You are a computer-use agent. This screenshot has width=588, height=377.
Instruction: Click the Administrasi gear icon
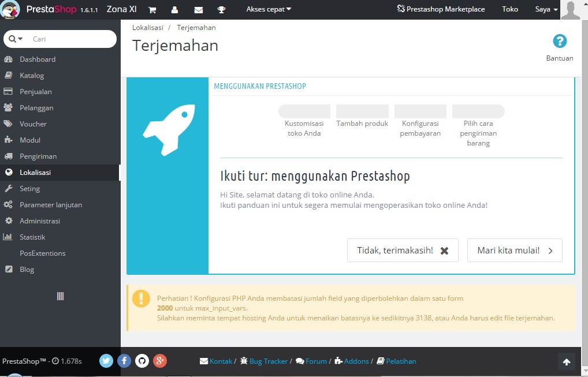click(x=9, y=221)
